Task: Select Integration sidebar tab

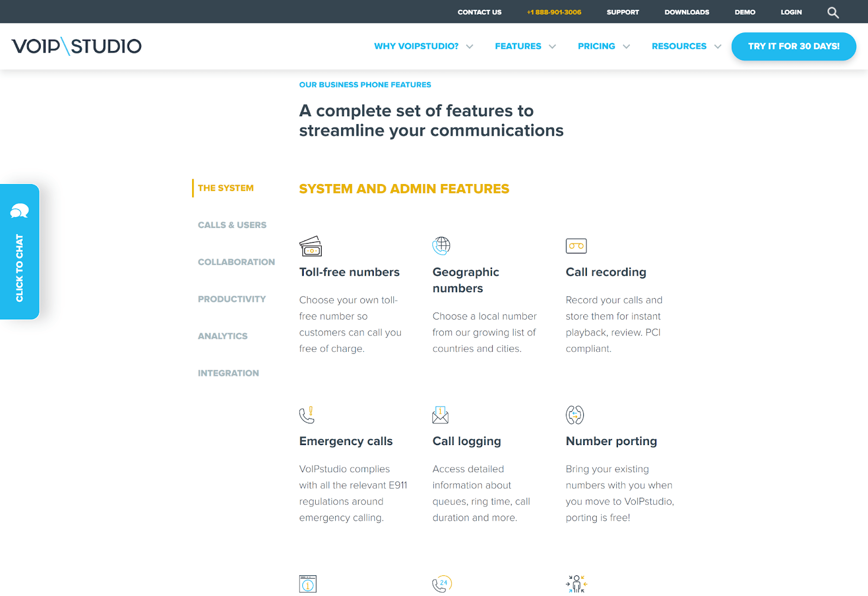Action: click(x=228, y=373)
